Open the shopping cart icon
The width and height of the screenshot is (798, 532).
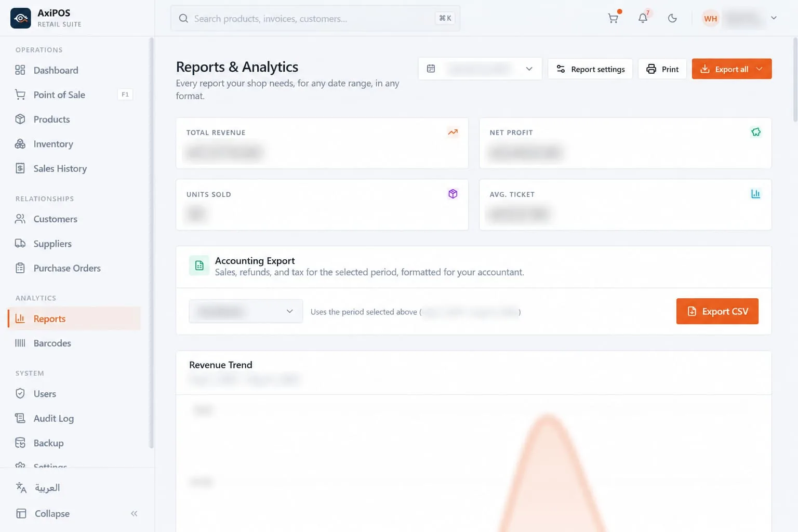click(x=613, y=18)
